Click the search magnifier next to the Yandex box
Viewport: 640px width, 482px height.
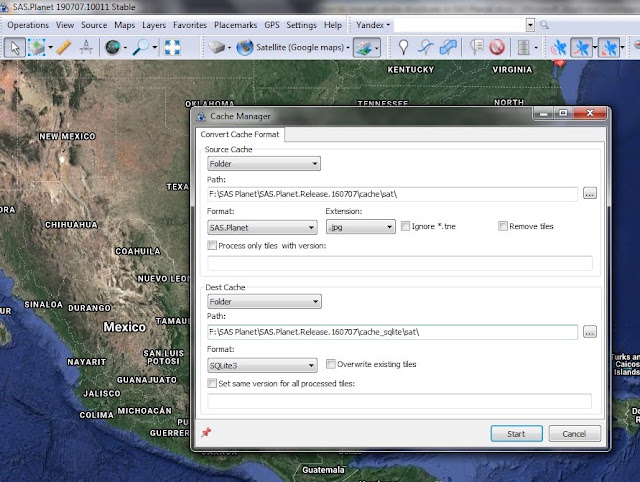click(544, 25)
